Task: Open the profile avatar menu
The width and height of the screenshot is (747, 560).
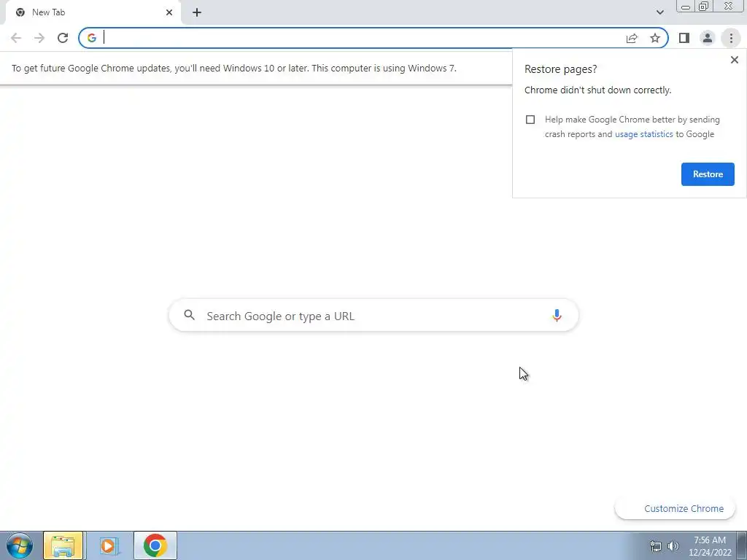Action: (x=708, y=38)
